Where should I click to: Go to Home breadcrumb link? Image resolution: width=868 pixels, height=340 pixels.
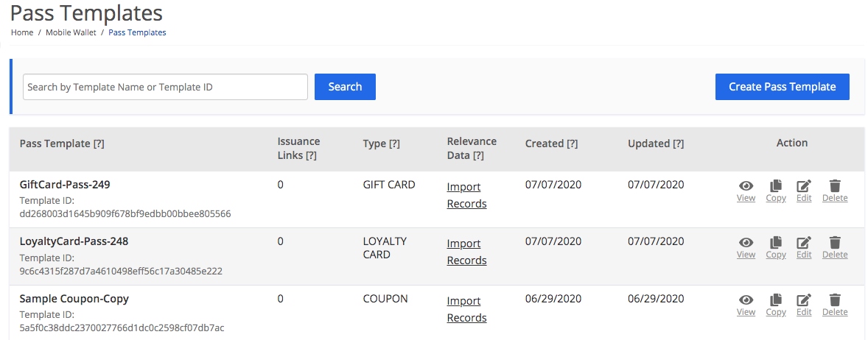coord(22,32)
